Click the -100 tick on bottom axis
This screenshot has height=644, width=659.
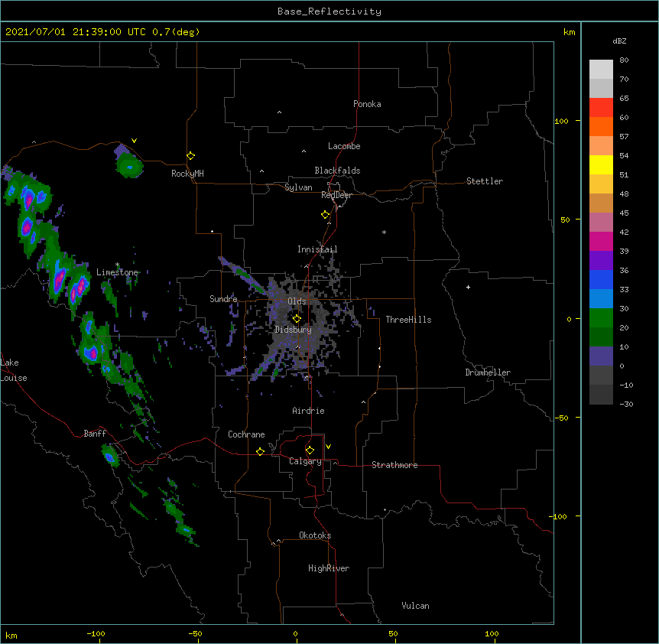click(x=96, y=633)
